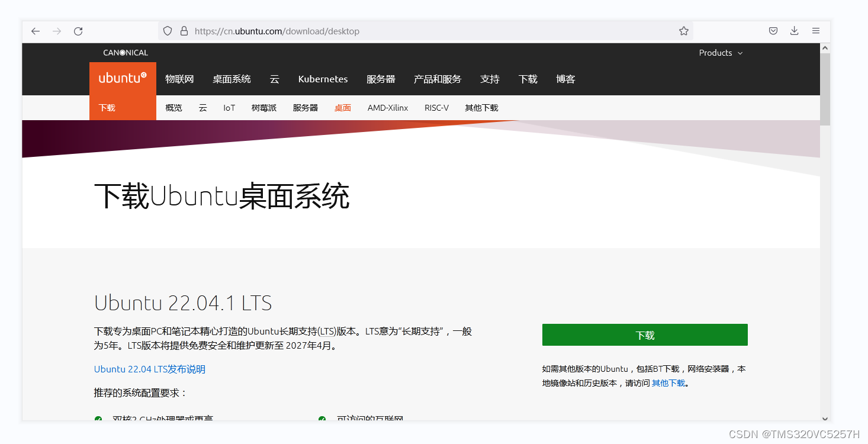
Task: Switch to the AMD-Xilinx sub-tab
Action: (388, 108)
